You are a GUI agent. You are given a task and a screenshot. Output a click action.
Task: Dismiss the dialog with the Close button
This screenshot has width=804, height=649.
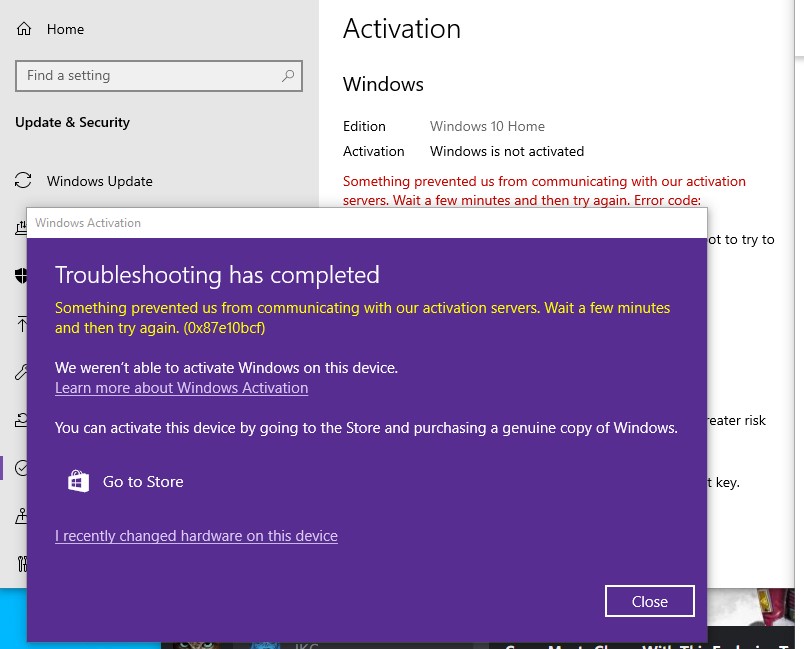(649, 601)
